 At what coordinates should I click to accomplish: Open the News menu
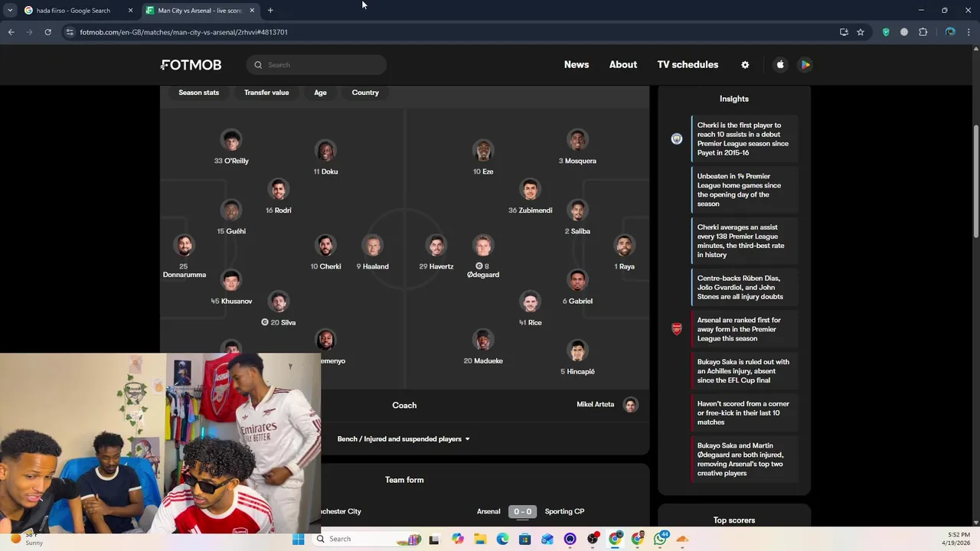coord(577,65)
